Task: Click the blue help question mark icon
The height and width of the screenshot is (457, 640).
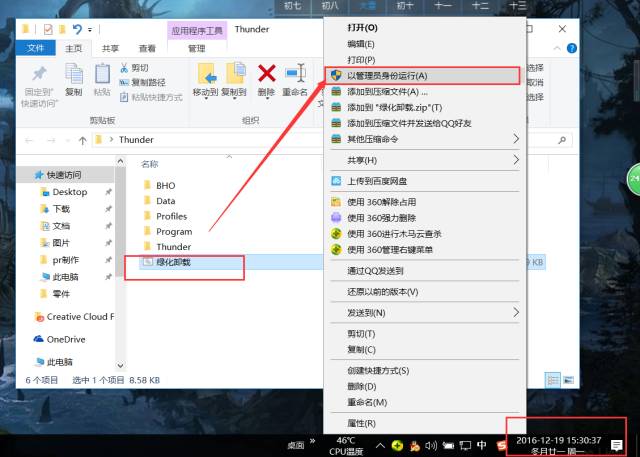Action: [572, 48]
